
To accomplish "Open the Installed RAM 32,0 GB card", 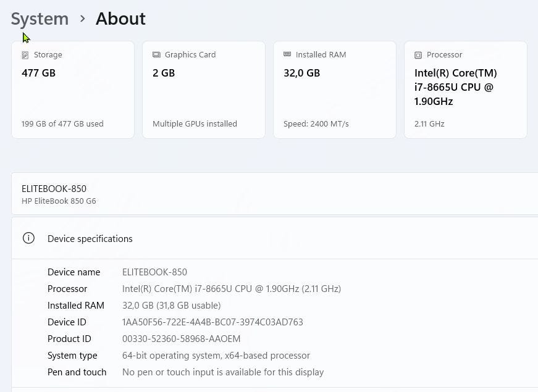I will click(335, 90).
